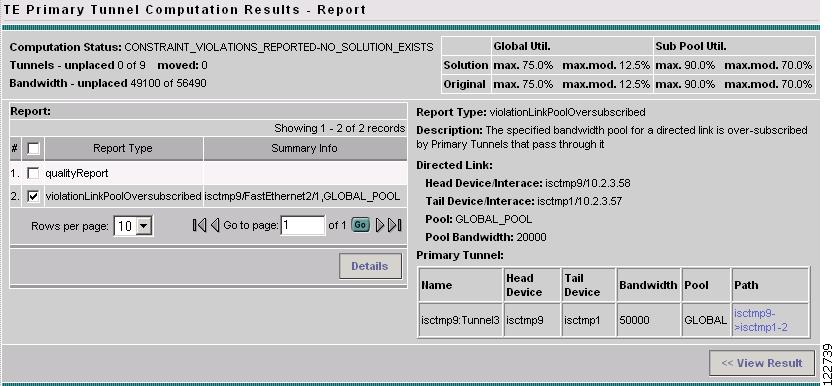Viewport: 834px width, 386px height.
Task: Go to the next page arrow
Action: click(x=380, y=225)
